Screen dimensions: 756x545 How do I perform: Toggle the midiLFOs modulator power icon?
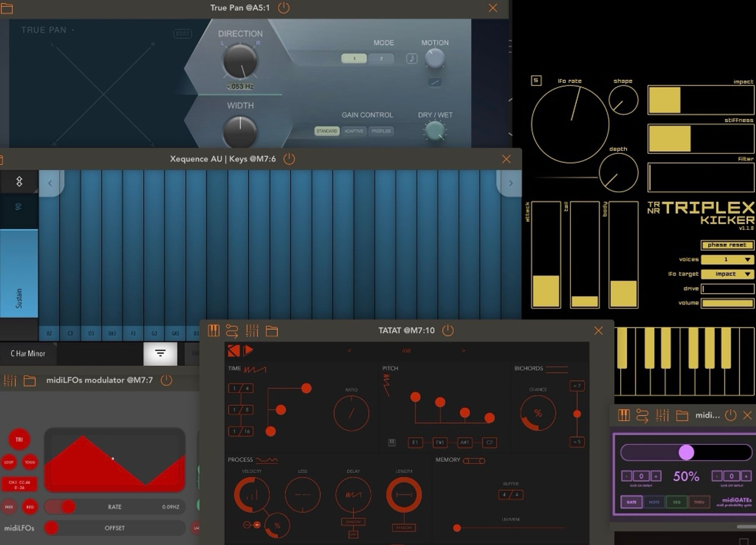[166, 380]
